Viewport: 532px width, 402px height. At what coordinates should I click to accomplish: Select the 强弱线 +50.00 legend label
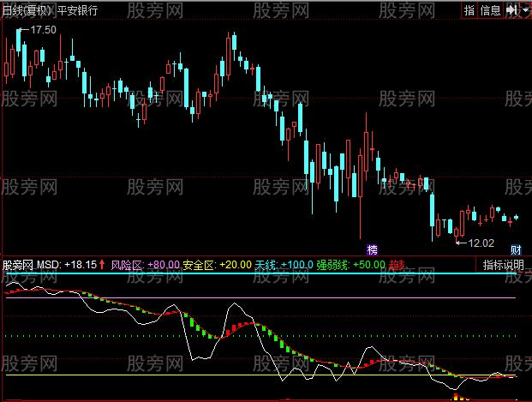click(x=350, y=265)
